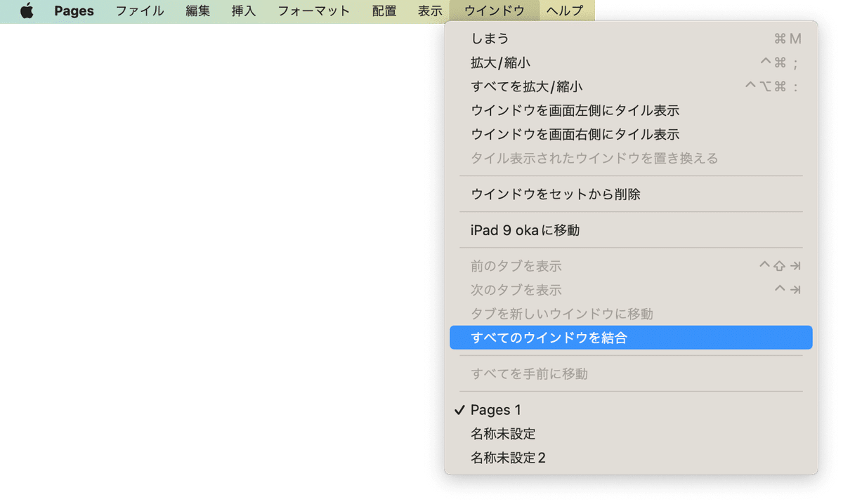Switch to the 名称未設定 window
Screen dimensions: 843x504
pos(631,434)
